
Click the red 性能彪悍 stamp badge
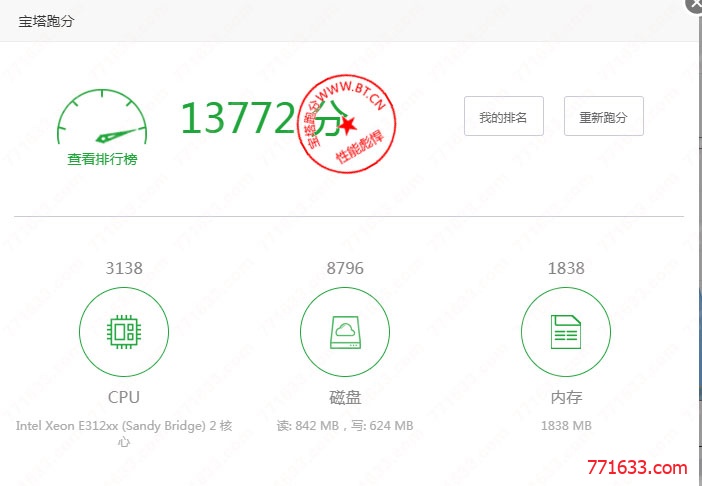click(x=346, y=124)
